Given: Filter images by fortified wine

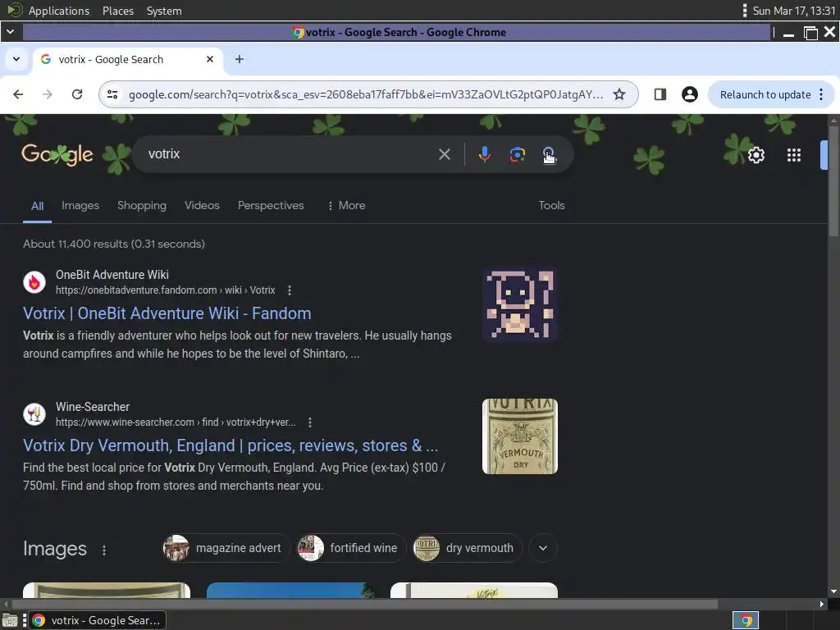Looking at the screenshot, I should (351, 548).
